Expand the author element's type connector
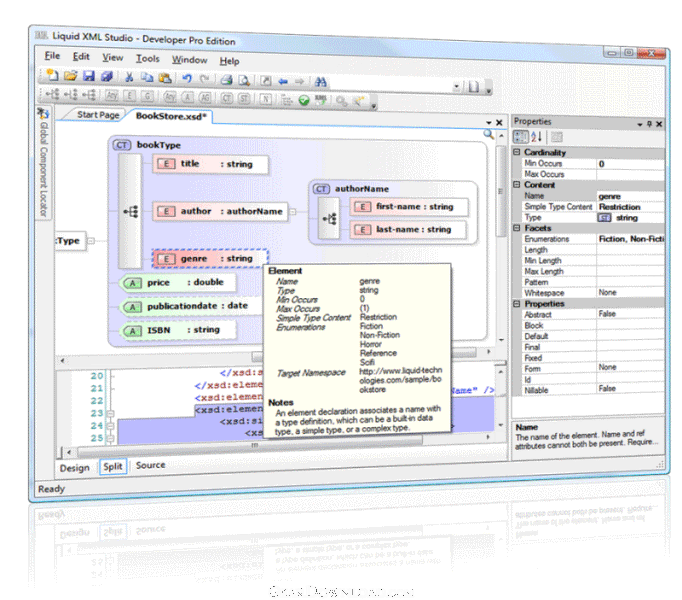682x600 pixels. 293,212
